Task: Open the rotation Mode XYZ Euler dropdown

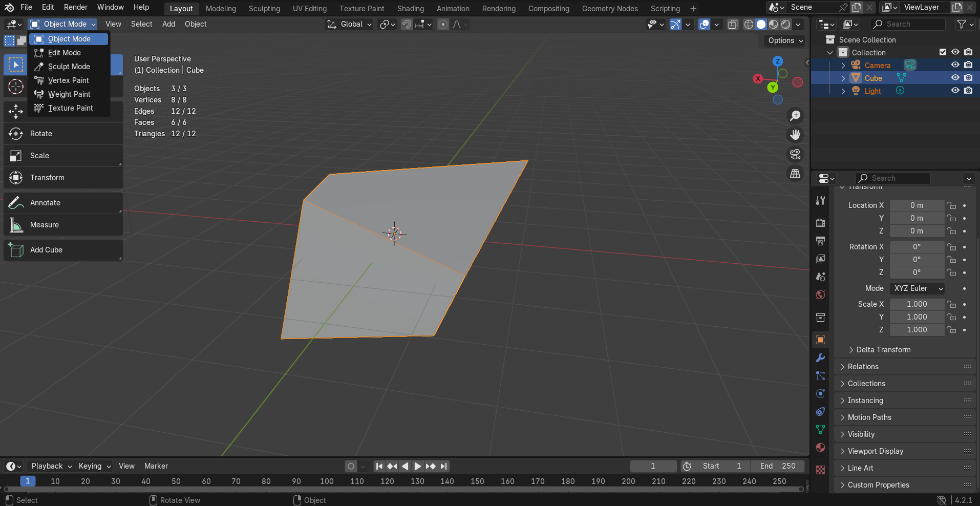Action: 917,288
